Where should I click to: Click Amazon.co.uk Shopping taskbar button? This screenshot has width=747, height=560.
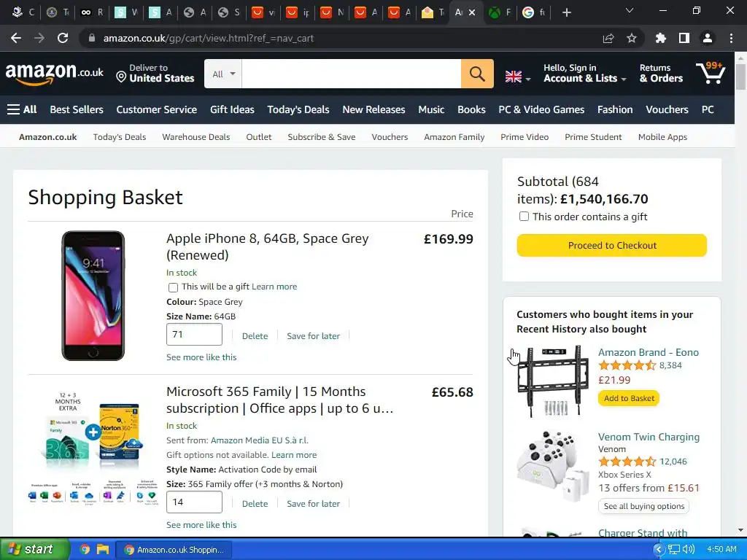coord(174,550)
